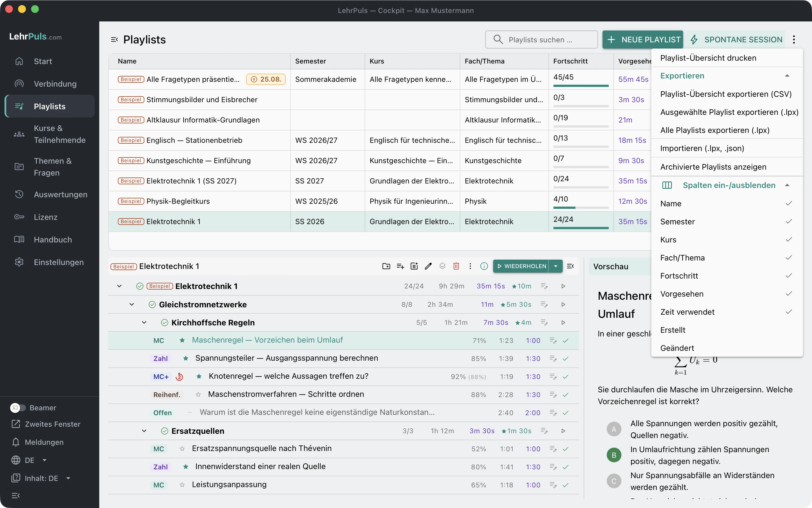Collapse the sidebar with bottom icon
Image resolution: width=812 pixels, height=508 pixels.
pyautogui.click(x=16, y=496)
